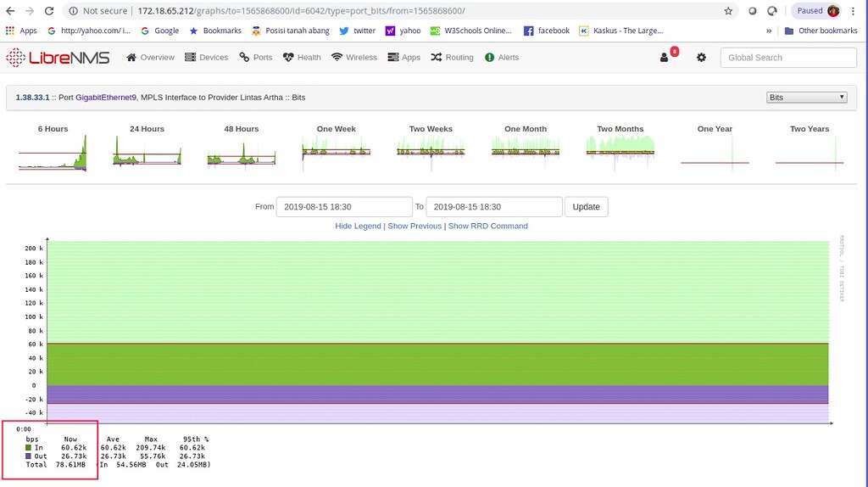Show hidden bookmarks with the chevron
This screenshot has width=868, height=487.
[769, 31]
